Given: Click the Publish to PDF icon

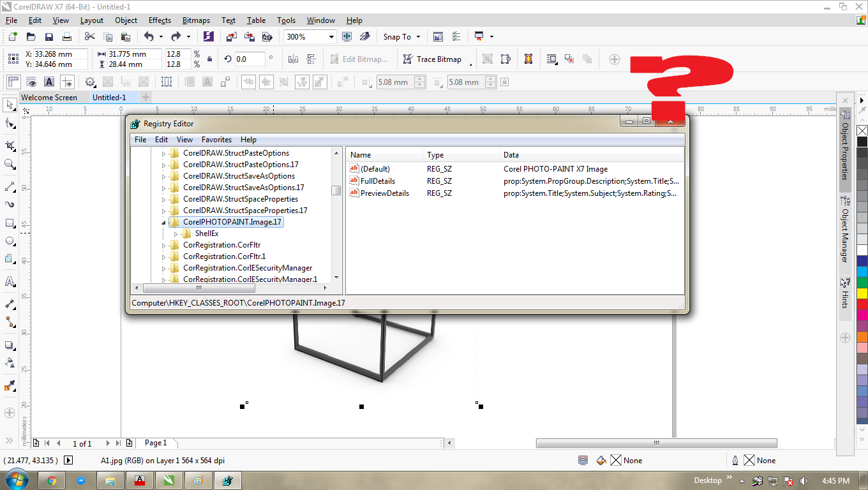Looking at the screenshot, I should click(x=267, y=36).
